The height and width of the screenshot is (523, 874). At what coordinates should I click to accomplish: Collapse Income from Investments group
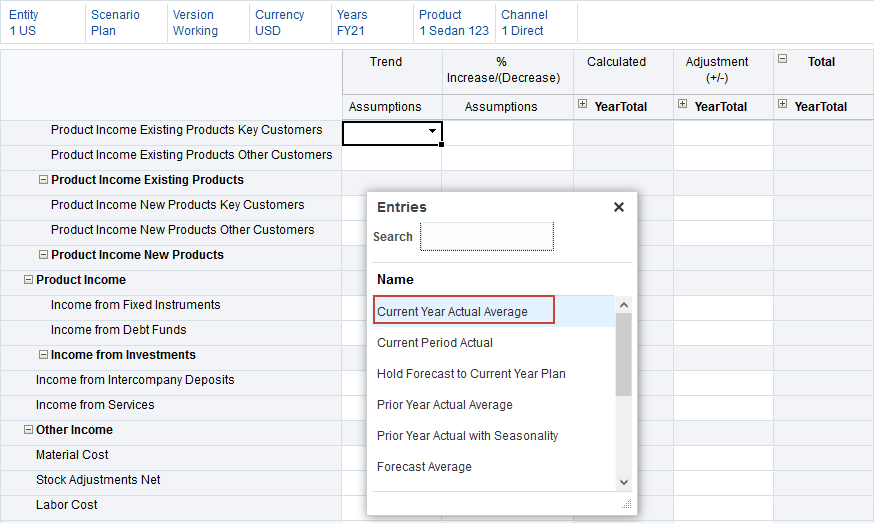(x=43, y=355)
